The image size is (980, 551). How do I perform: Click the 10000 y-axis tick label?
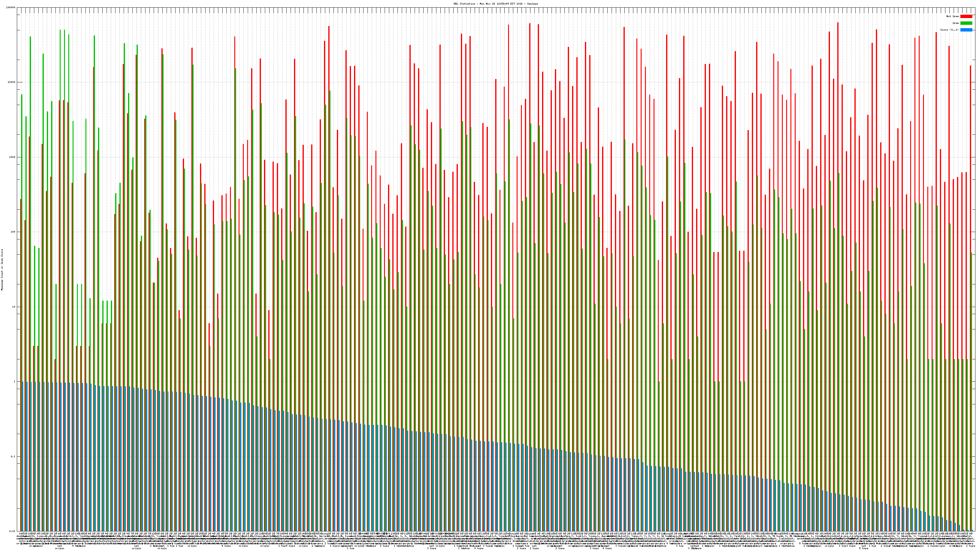pos(12,83)
